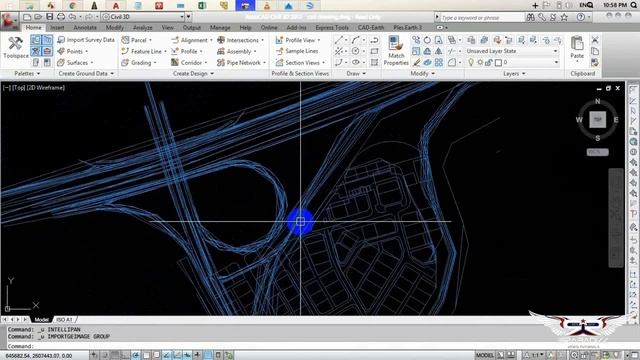
Task: Switch to the Annotate ribbon tab
Action: 85,27
